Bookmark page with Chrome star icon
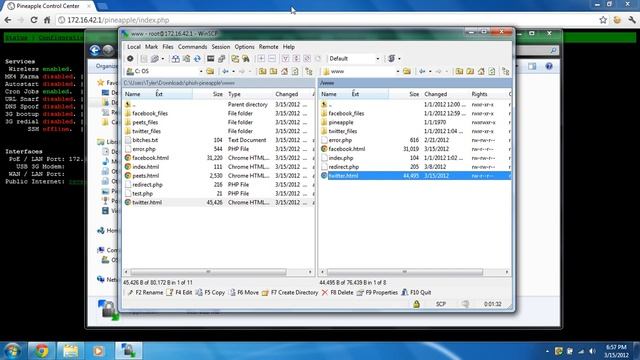640x360 pixels. click(603, 20)
